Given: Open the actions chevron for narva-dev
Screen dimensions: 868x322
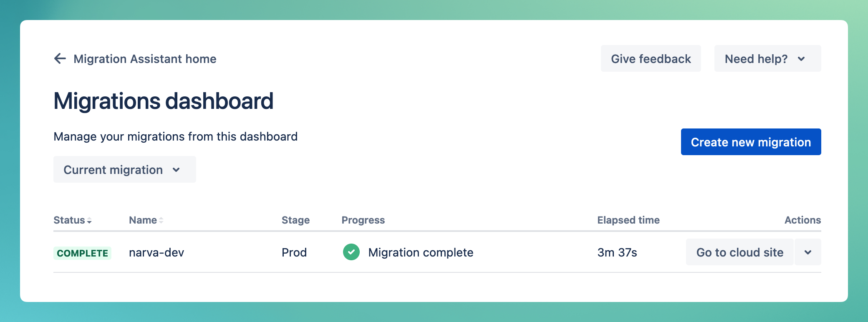Looking at the screenshot, I should 807,252.
